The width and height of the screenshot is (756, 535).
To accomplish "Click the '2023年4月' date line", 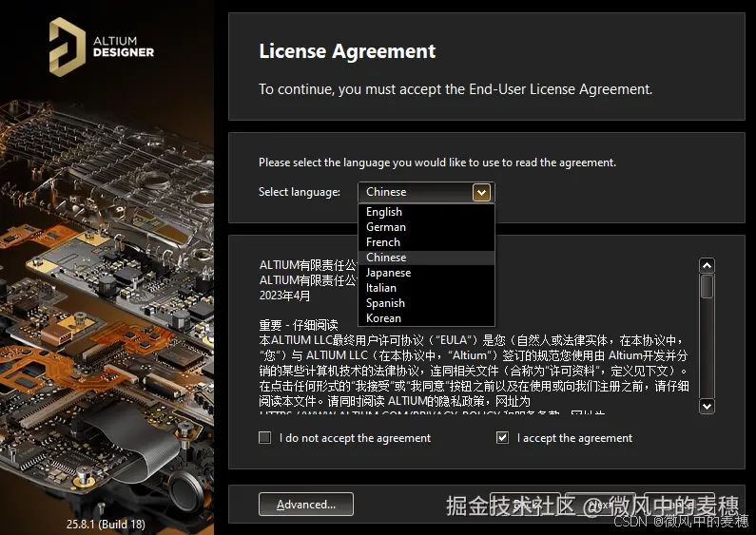I will [284, 296].
